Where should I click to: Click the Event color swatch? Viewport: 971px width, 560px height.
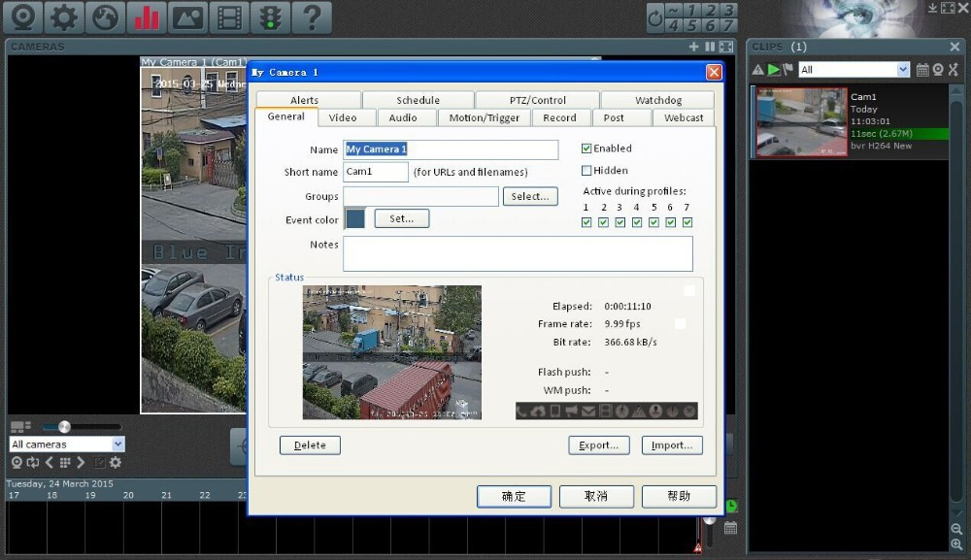(355, 219)
